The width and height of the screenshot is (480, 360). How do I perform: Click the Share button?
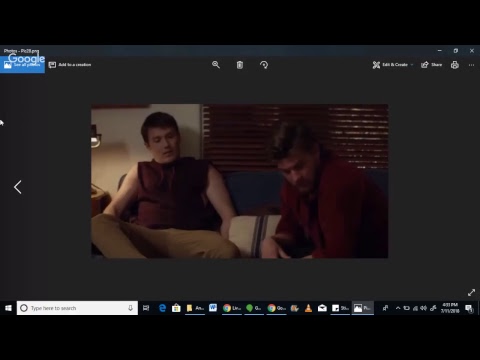(x=431, y=65)
